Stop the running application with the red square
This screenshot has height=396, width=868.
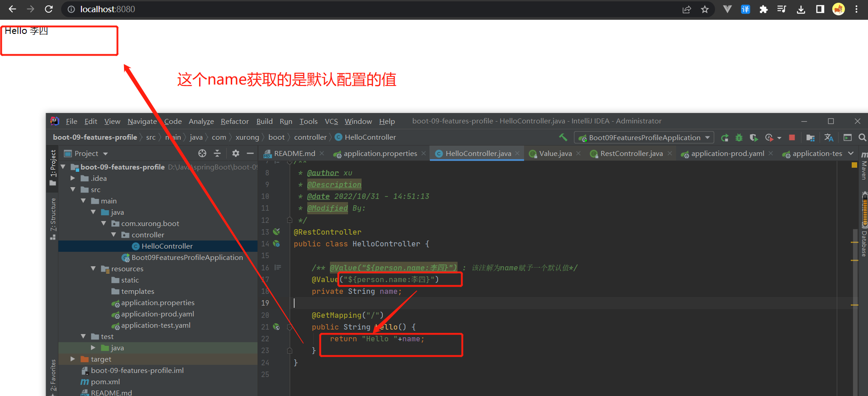(x=792, y=137)
